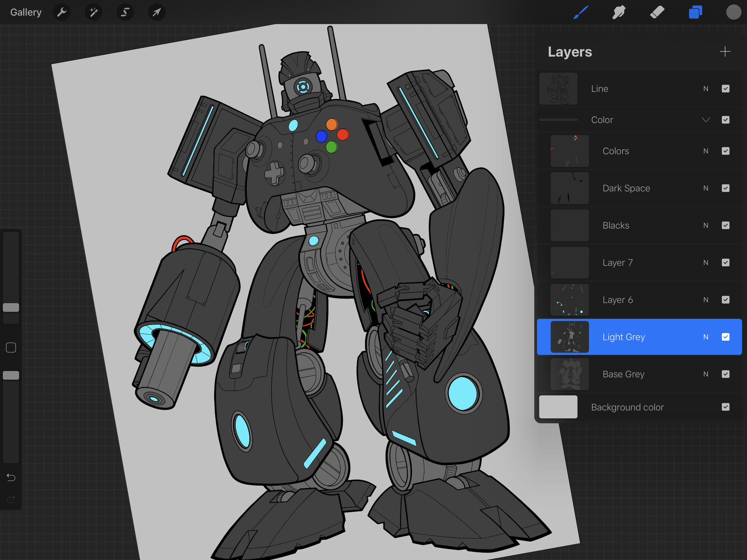
Task: Hide the Base Grey layer
Action: [726, 374]
